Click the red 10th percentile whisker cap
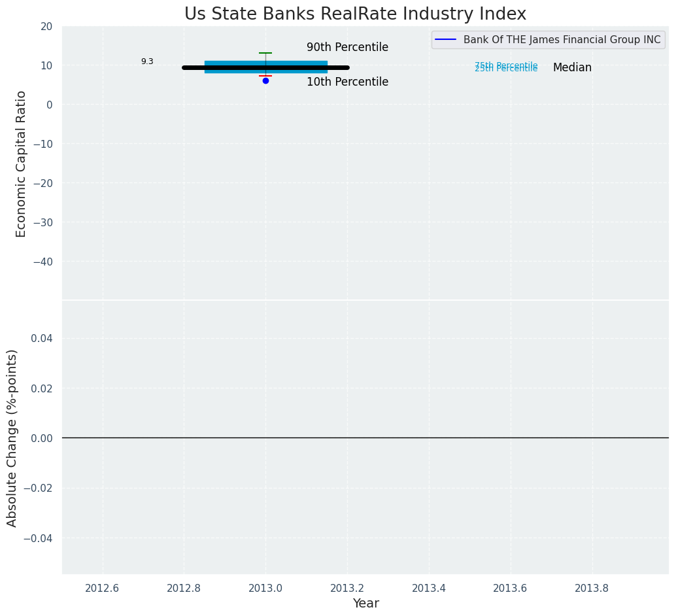 coord(265,76)
